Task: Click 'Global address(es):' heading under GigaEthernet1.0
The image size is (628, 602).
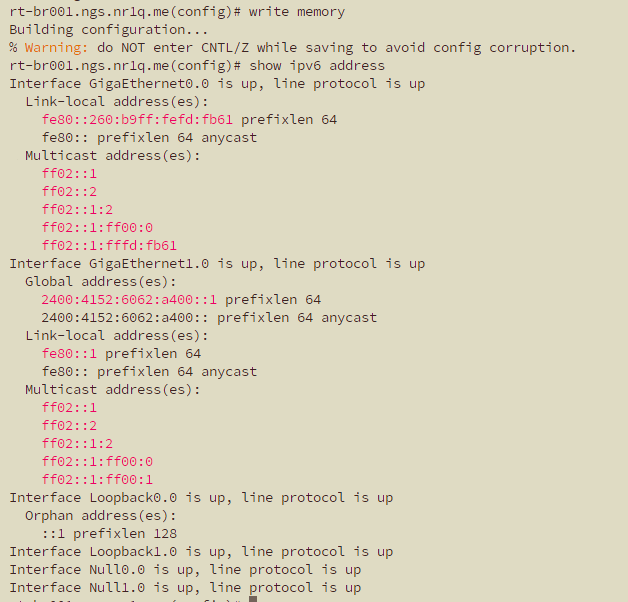Action: (101, 282)
